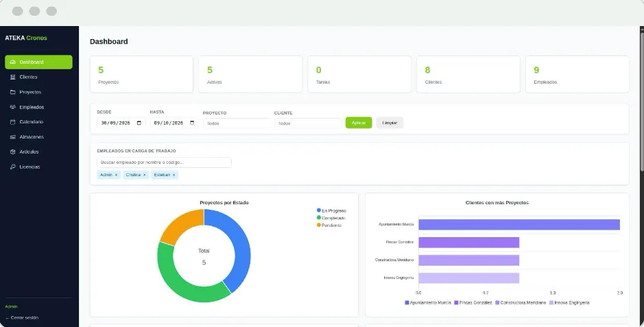The width and height of the screenshot is (644, 327).
Task: Click the Proyectos stat card
Action: (141, 74)
